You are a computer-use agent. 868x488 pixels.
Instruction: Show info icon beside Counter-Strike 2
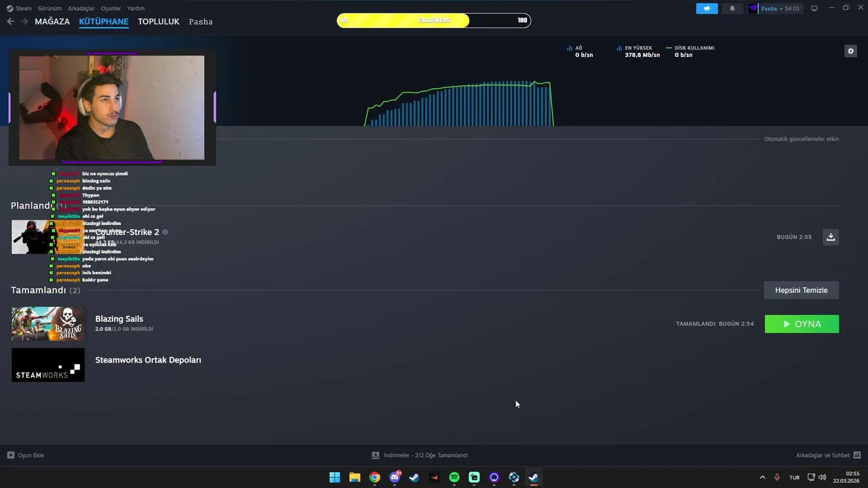click(165, 232)
